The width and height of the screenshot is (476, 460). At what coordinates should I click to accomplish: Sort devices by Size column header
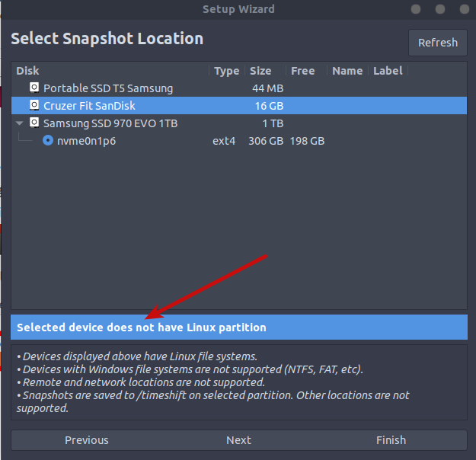coord(260,71)
